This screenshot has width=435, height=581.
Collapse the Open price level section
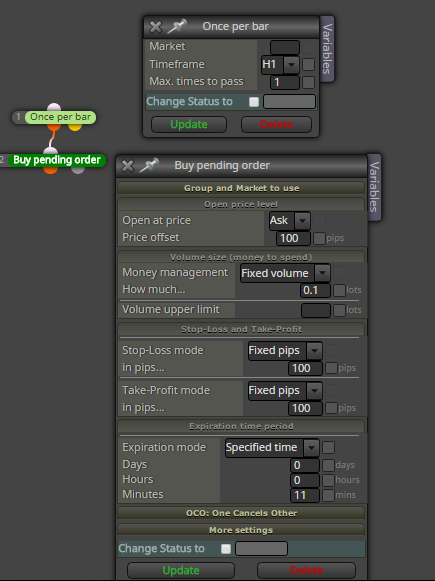click(241, 204)
